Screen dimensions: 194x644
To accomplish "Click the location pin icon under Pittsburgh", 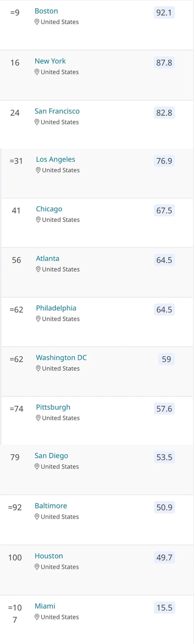I will [38, 418].
